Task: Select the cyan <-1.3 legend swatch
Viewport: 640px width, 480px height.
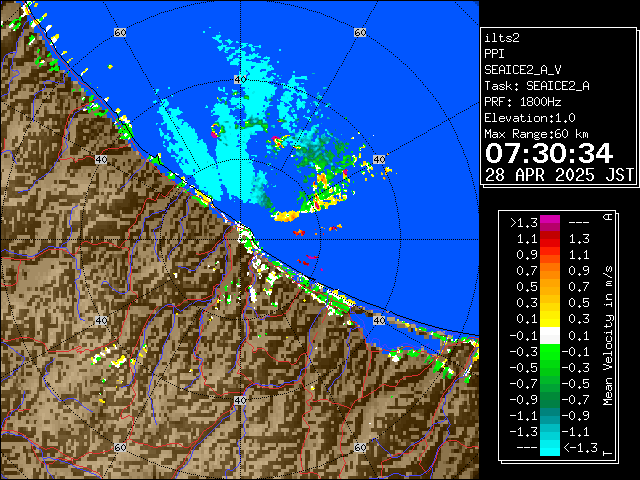Action: (x=550, y=448)
